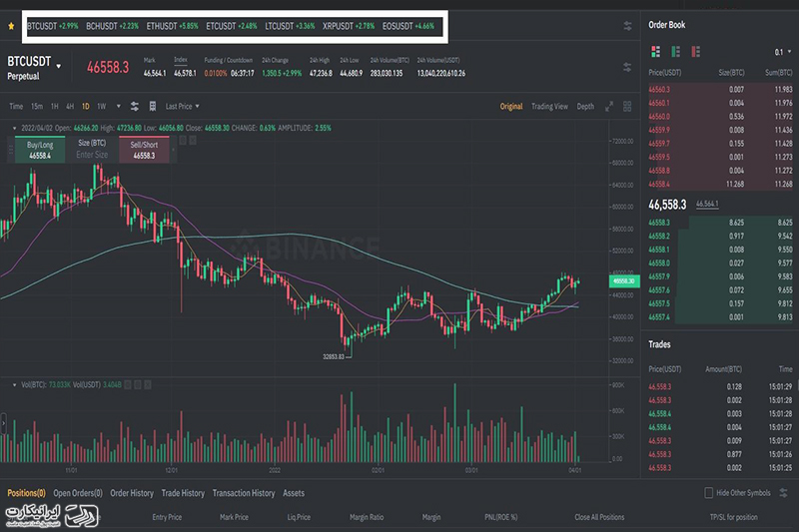Select ETCUSDT in ticker bar
799x532 pixels.
pos(232,26)
